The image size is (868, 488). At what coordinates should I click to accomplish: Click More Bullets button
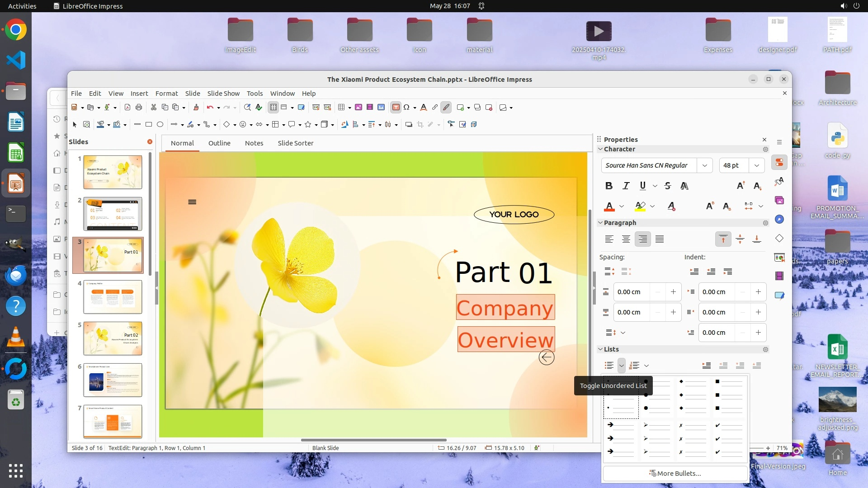tap(675, 473)
